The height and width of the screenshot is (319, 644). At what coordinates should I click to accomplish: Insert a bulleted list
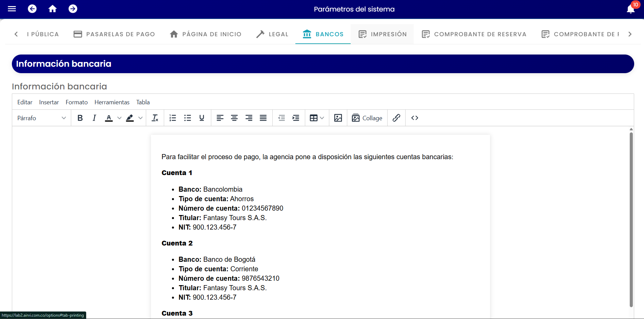click(188, 118)
